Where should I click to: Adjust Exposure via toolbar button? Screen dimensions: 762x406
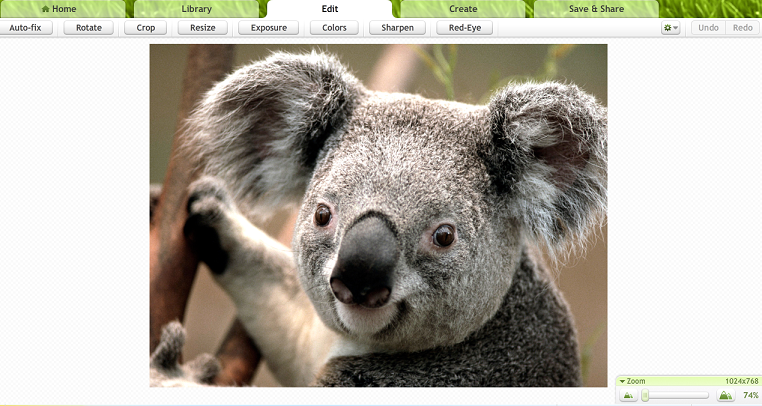click(x=268, y=28)
